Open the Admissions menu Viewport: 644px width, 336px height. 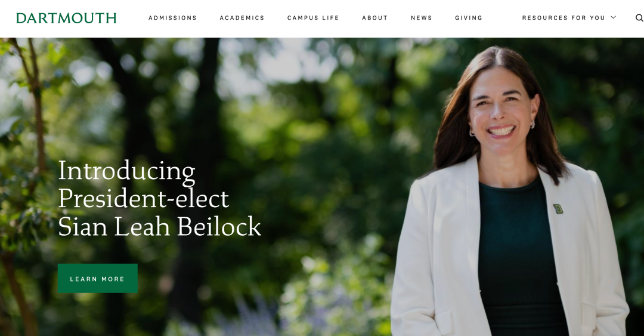(172, 18)
